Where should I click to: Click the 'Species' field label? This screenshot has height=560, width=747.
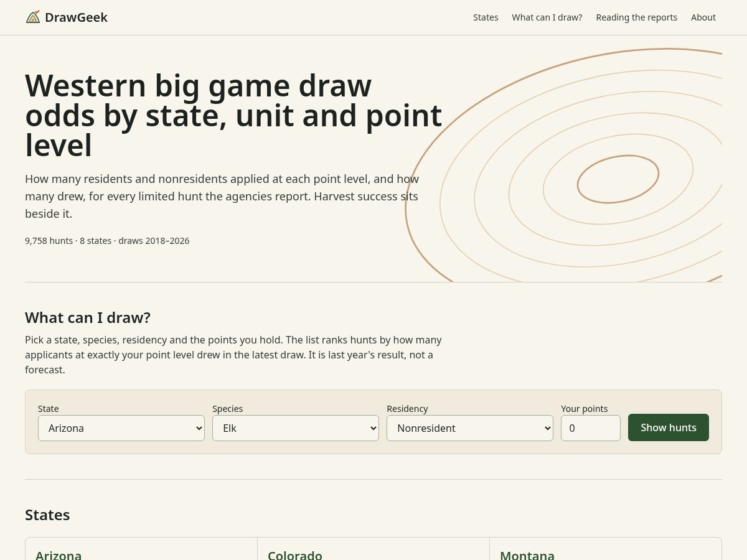[228, 409]
